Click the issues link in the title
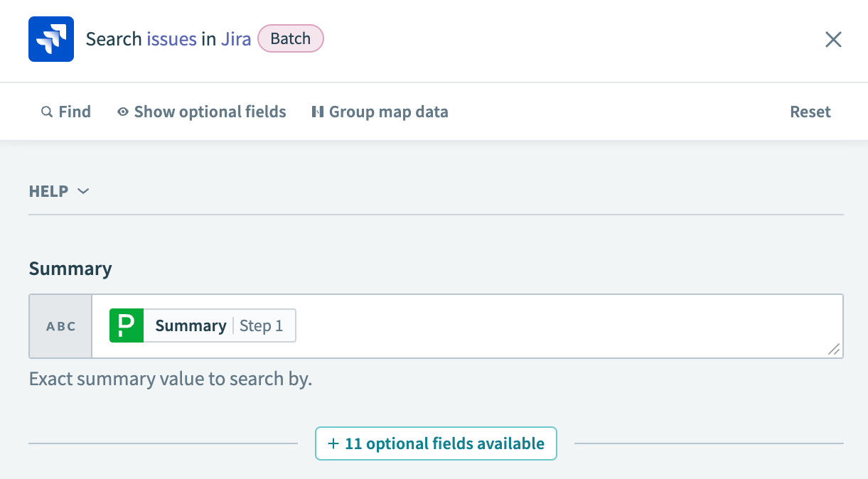The height and width of the screenshot is (479, 868). pos(170,38)
